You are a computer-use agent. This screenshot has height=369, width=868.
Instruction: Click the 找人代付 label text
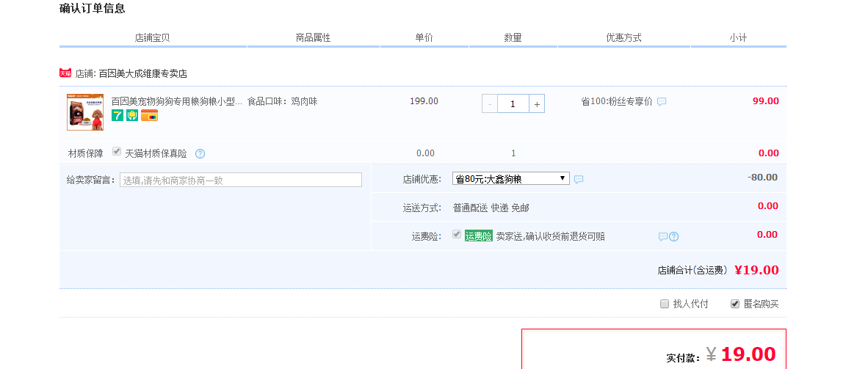[690, 304]
